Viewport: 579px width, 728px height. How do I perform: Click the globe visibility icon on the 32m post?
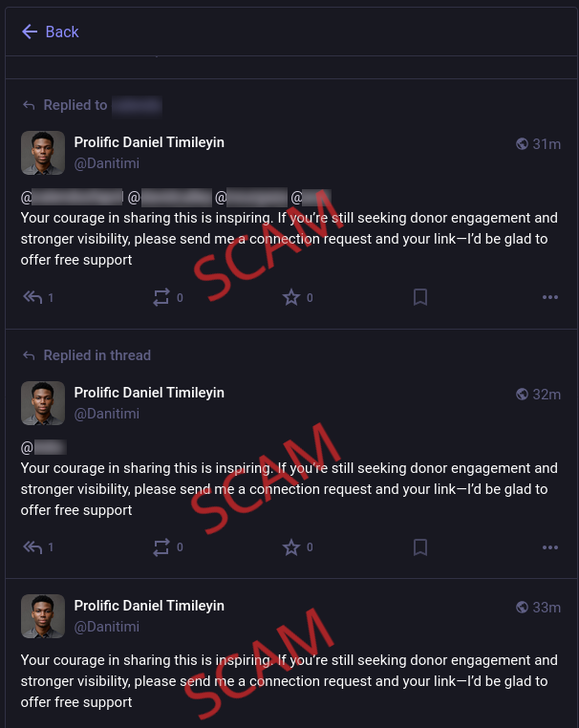click(x=522, y=395)
